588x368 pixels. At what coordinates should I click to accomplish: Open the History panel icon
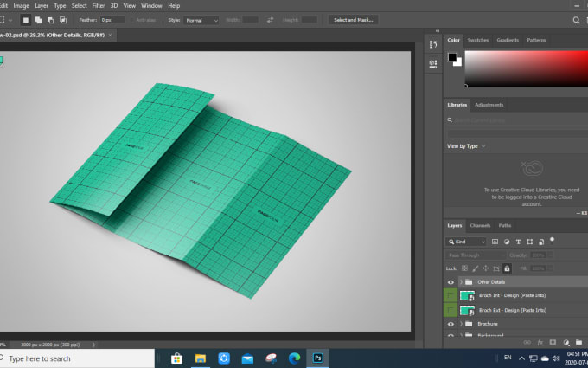[433, 45]
